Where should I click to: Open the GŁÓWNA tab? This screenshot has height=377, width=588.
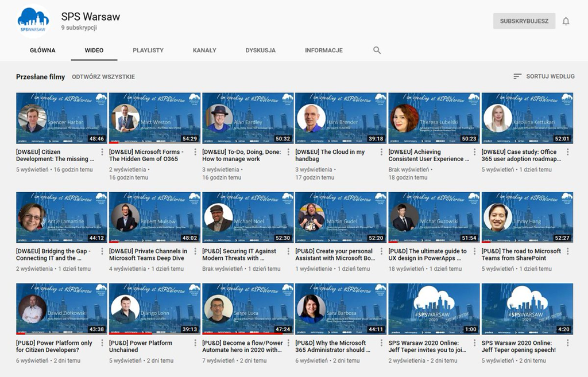(42, 50)
